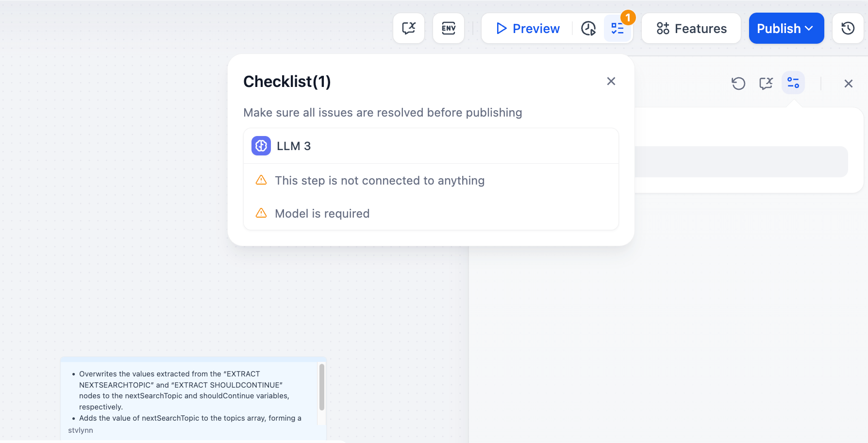Viewport: 868px width, 443px height.
Task: Click the scrollbar on the note node
Action: coord(321,387)
